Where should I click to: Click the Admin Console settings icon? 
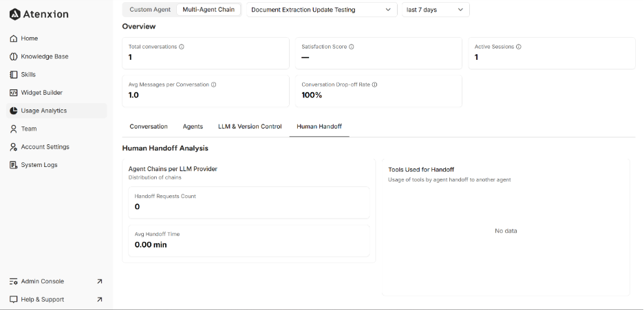point(13,281)
